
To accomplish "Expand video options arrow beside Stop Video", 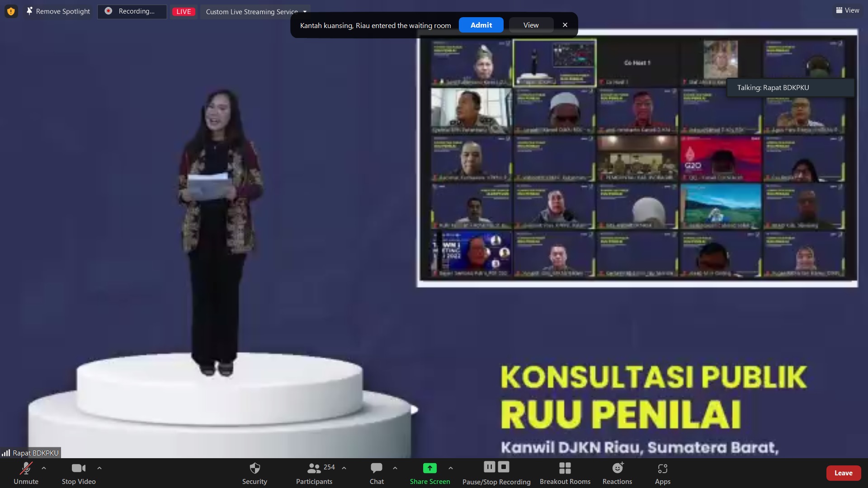I will 99,468.
